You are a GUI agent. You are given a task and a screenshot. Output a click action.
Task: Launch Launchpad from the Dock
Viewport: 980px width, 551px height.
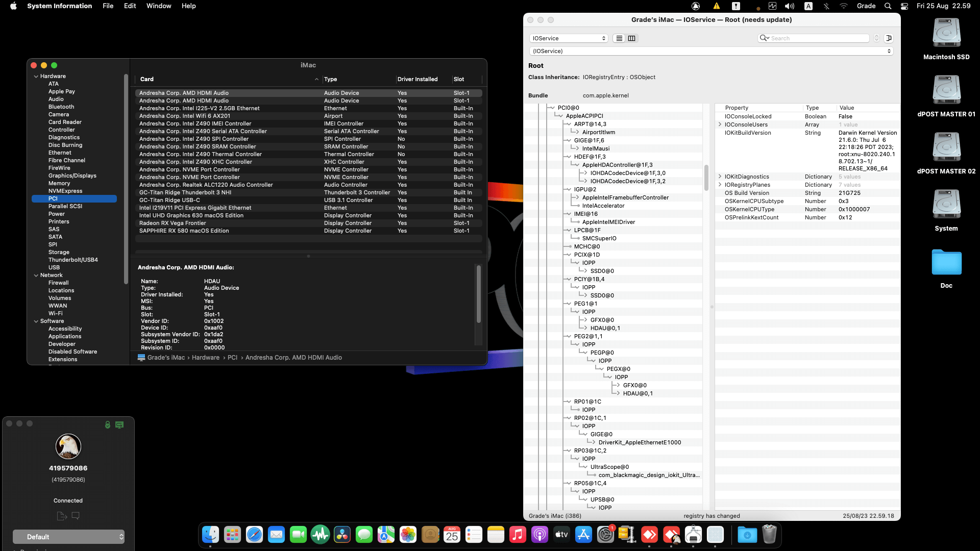click(x=232, y=535)
